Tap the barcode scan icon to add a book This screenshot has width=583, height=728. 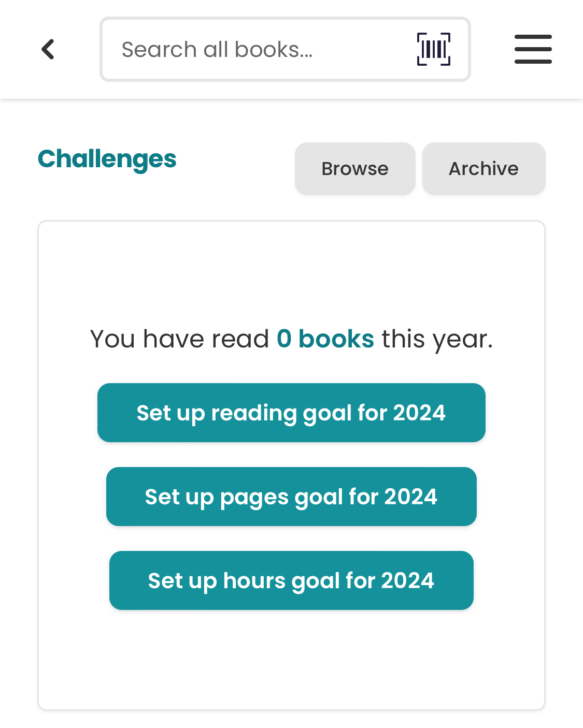[434, 49]
